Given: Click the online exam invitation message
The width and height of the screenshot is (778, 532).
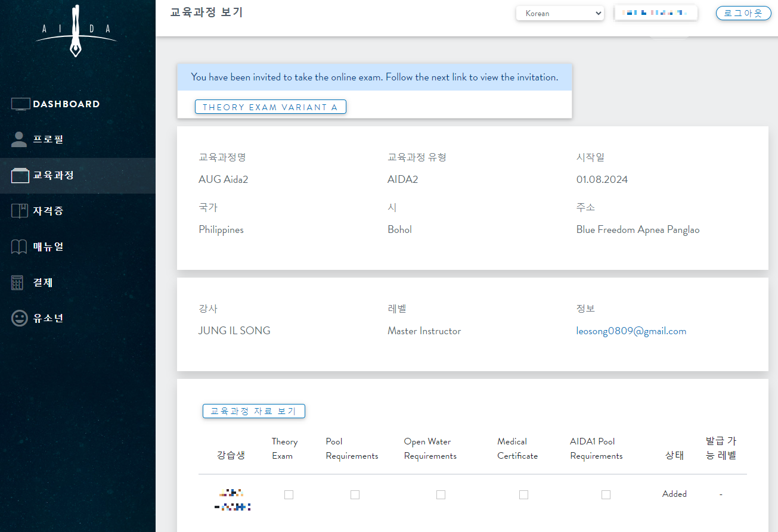Looking at the screenshot, I should coord(374,77).
